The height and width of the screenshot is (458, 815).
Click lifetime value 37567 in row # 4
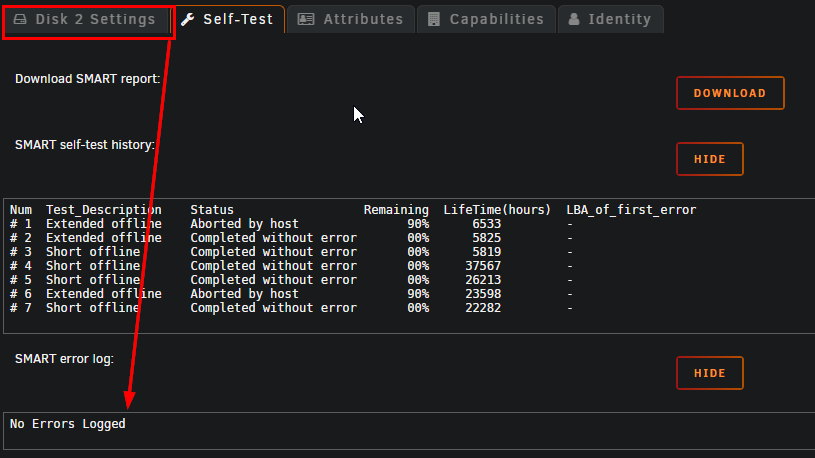pyautogui.click(x=483, y=266)
